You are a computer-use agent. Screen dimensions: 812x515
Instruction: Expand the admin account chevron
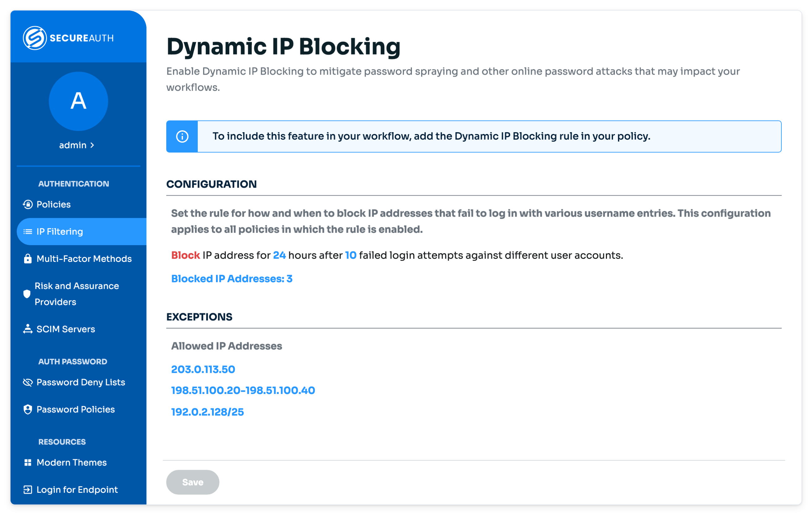point(93,145)
